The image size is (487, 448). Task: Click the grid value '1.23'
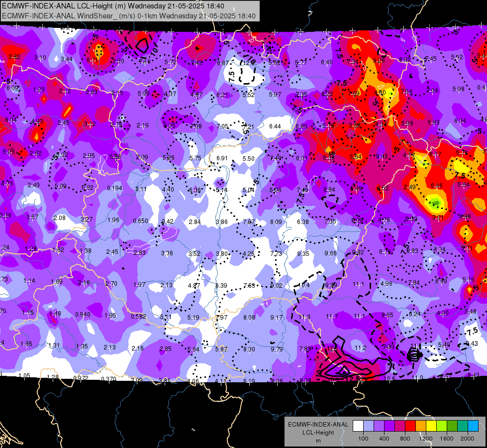[x=39, y=90]
